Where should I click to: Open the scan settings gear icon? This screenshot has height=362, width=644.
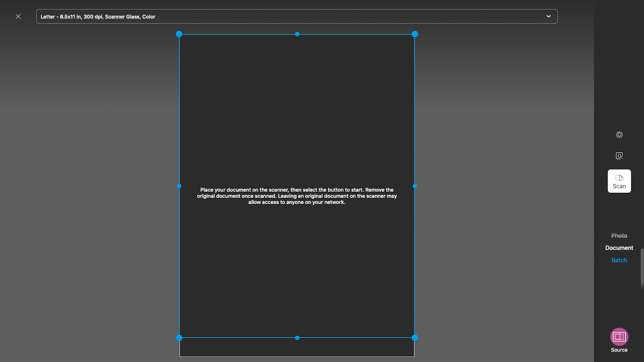619,135
